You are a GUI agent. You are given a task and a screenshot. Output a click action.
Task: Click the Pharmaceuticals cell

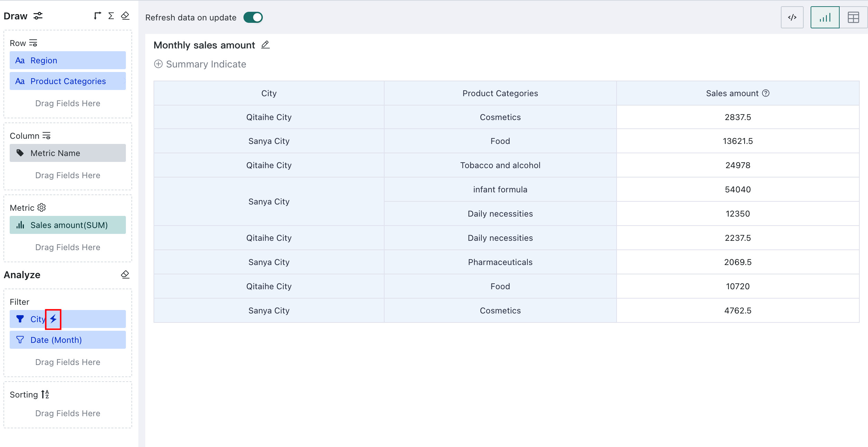[x=500, y=262]
